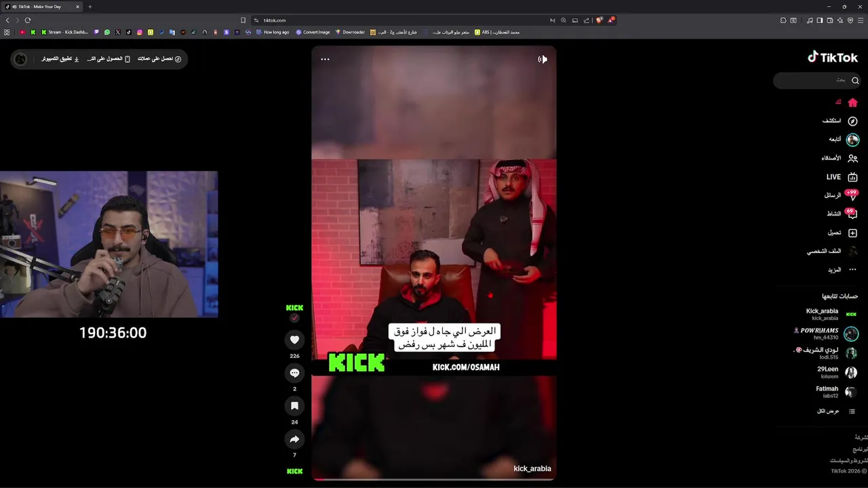Open لودي الشريف followed account
Image resolution: width=868 pixels, height=488 pixels.
(826, 353)
